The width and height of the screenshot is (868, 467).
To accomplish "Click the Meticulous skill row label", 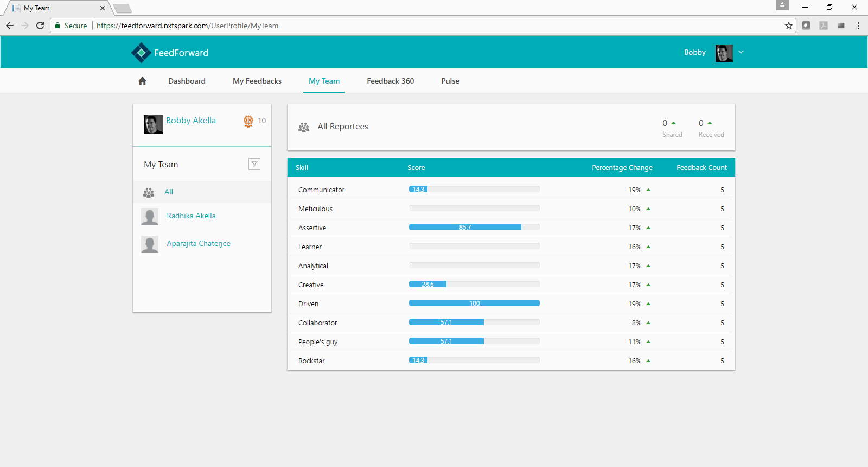I will [315, 209].
